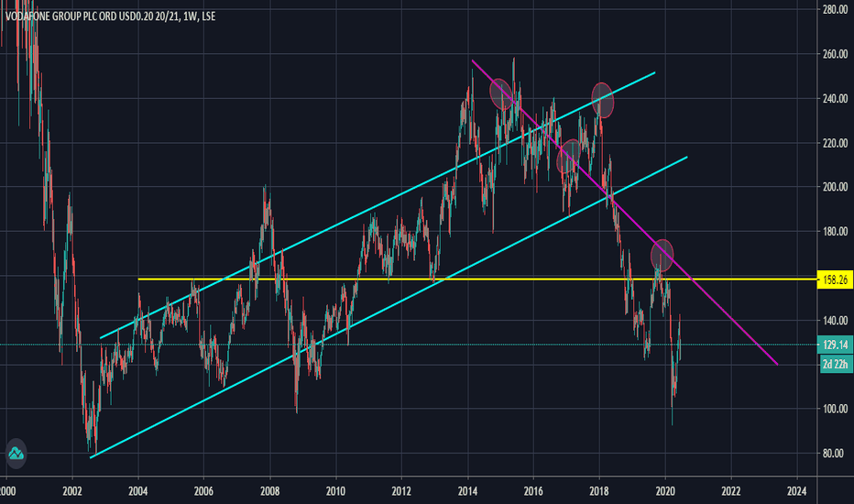Click the 2024 time axis label

coord(797,491)
